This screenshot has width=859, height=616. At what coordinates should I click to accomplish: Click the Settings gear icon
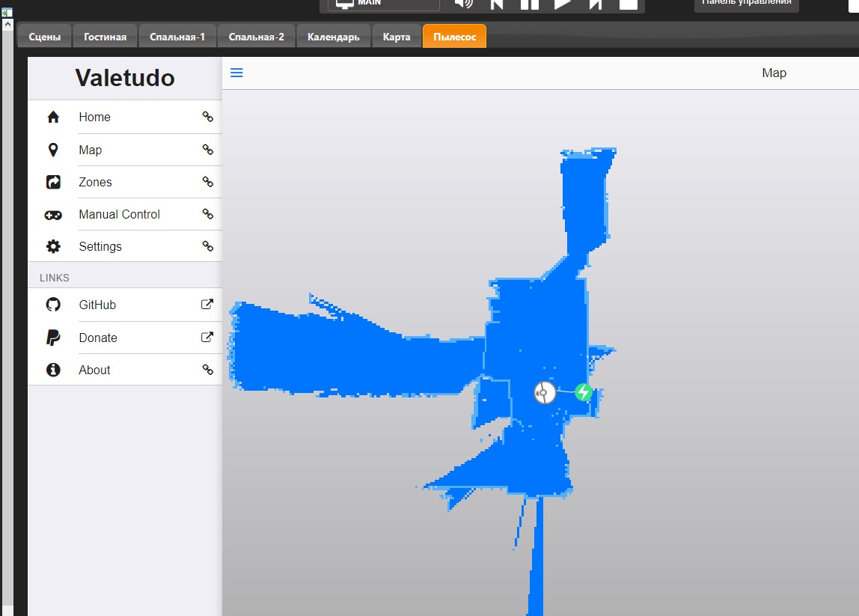click(53, 246)
